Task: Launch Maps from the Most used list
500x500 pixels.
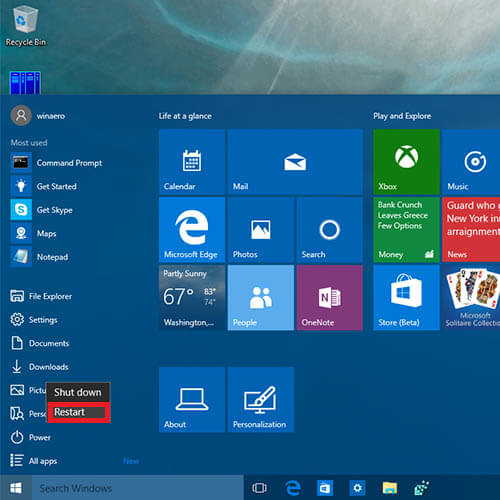Action: point(34,234)
